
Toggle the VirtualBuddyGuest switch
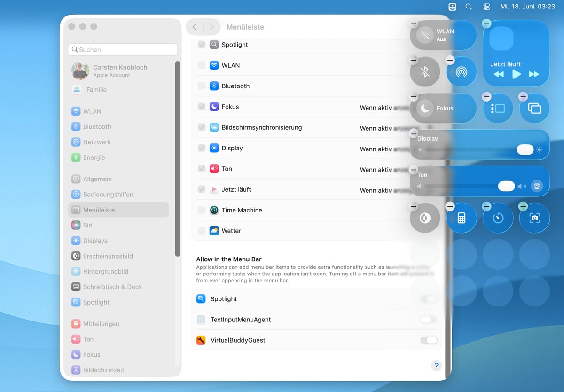[428, 340]
